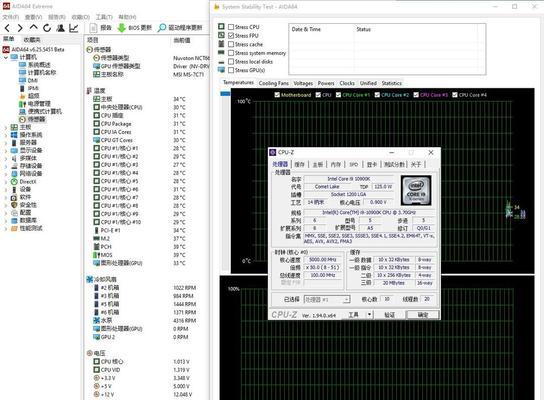544x400 pixels.
Task: Click the line graph icon in the AIDA64 toolbar
Action: (74, 28)
